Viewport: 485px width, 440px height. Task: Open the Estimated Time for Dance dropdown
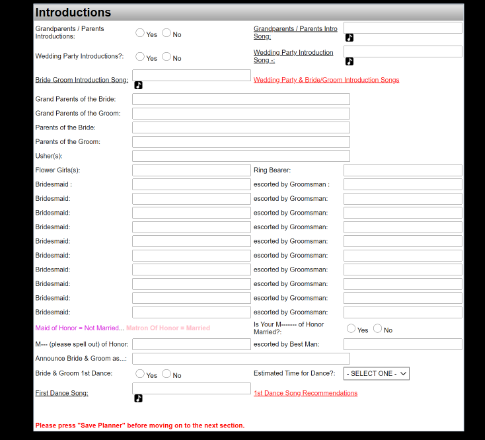(x=376, y=374)
